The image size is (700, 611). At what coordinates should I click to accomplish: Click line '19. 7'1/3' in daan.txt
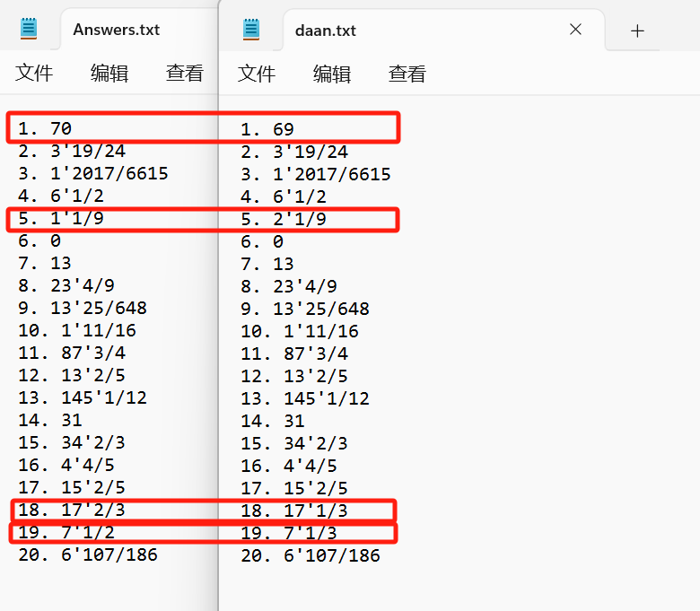(x=289, y=533)
